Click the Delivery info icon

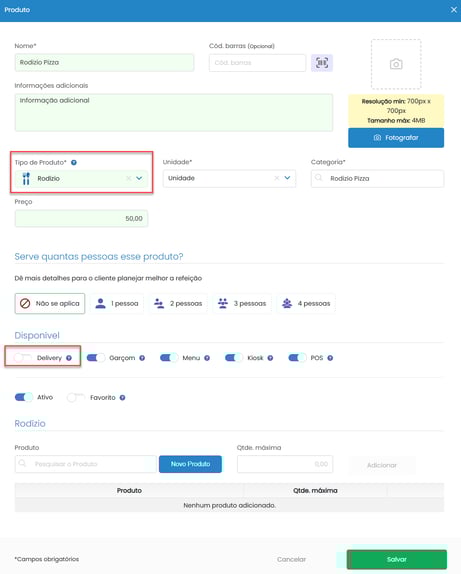pos(69,358)
